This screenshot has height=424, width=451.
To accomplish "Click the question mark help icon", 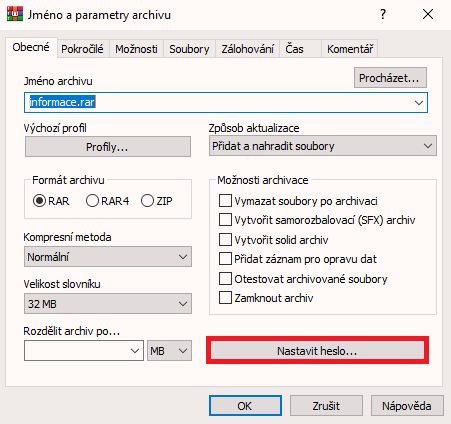I will pos(383,14).
